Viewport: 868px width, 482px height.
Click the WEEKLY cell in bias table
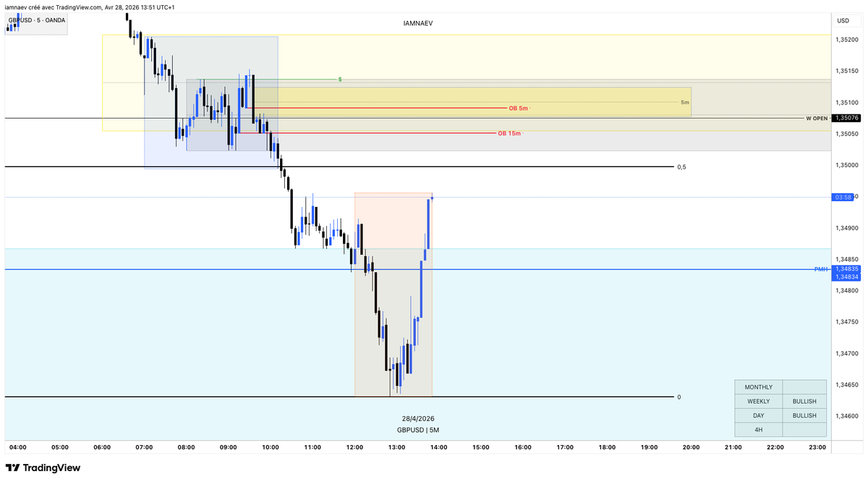(758, 401)
